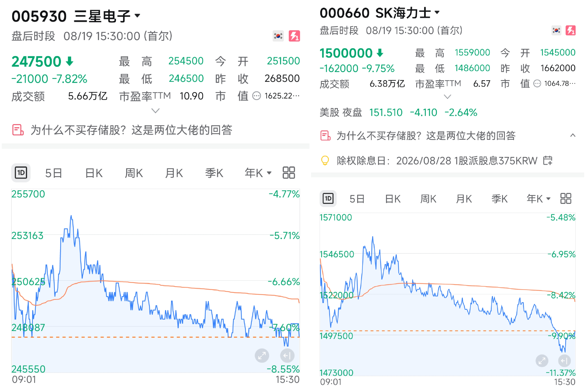Collapse the SK Hynix news section chevron

click(x=573, y=136)
